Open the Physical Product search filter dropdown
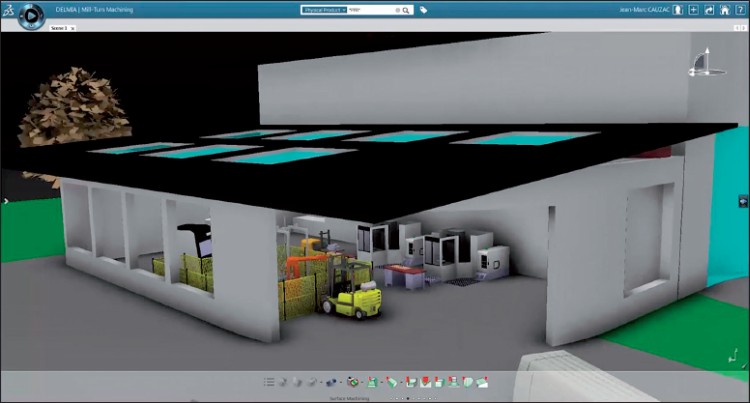The width and height of the screenshot is (750, 403). tap(324, 10)
